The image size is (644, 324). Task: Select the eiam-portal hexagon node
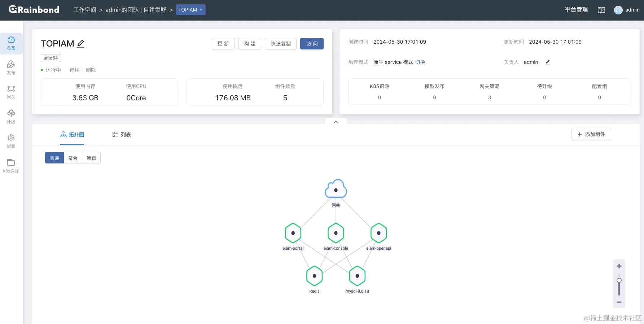coord(293,233)
